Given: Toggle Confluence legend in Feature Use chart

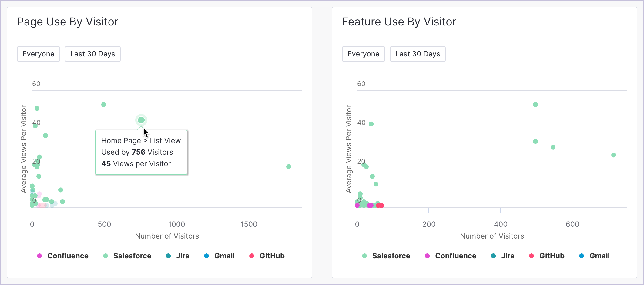Looking at the screenshot, I should 451,256.
